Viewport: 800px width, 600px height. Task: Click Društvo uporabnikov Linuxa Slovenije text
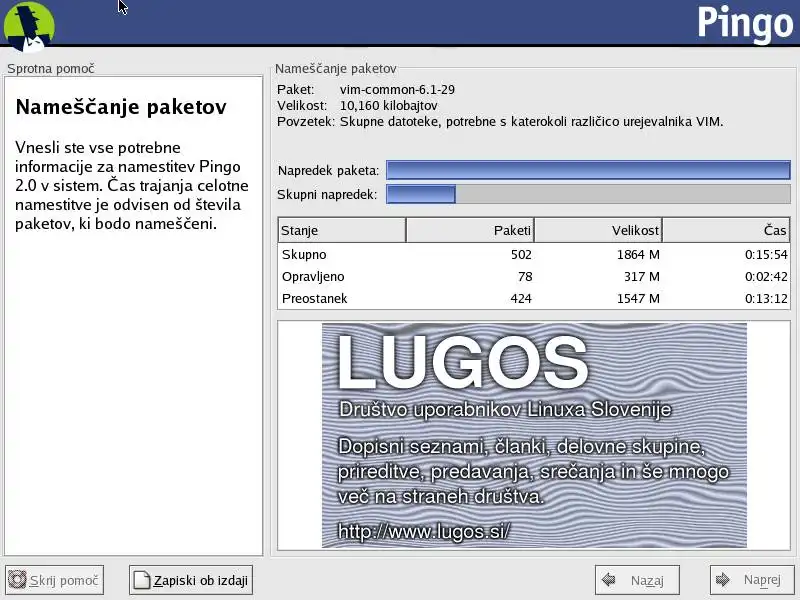505,410
